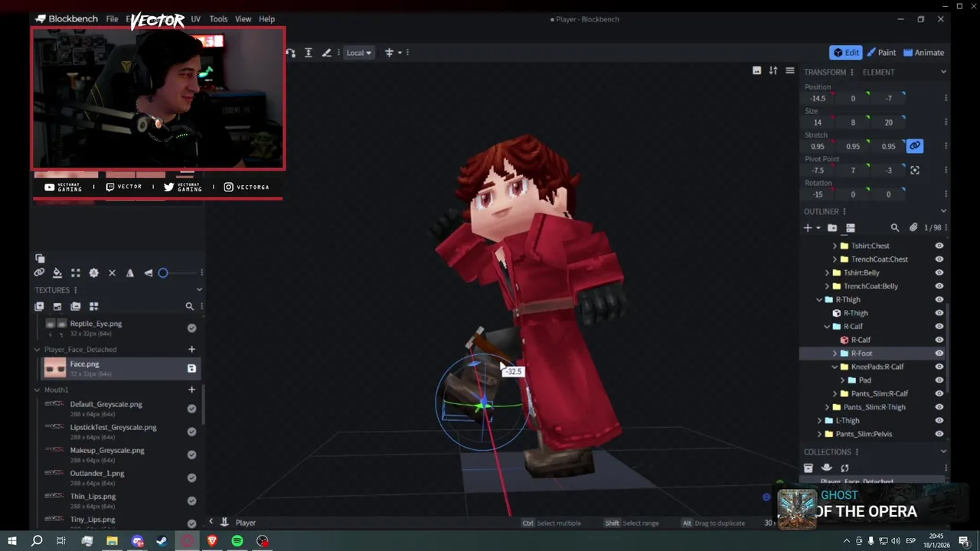Open the Help menu
The width and height of the screenshot is (980, 551).
266,19
